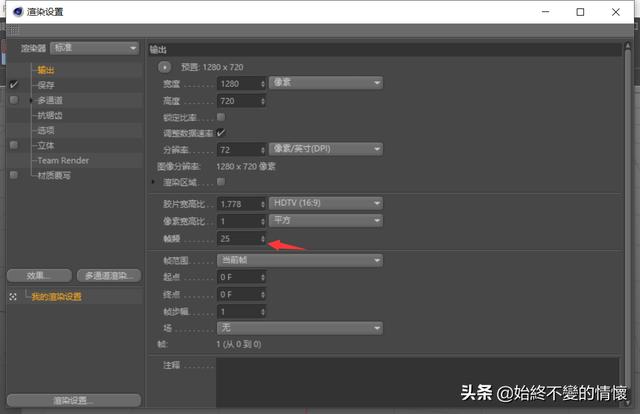Select 输出 in the settings list
Image resolution: width=640 pixels, height=414 pixels.
tap(46, 70)
